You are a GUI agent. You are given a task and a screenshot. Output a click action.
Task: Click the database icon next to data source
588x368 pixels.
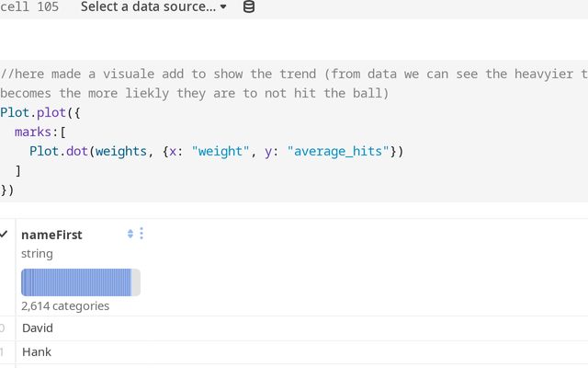(249, 7)
